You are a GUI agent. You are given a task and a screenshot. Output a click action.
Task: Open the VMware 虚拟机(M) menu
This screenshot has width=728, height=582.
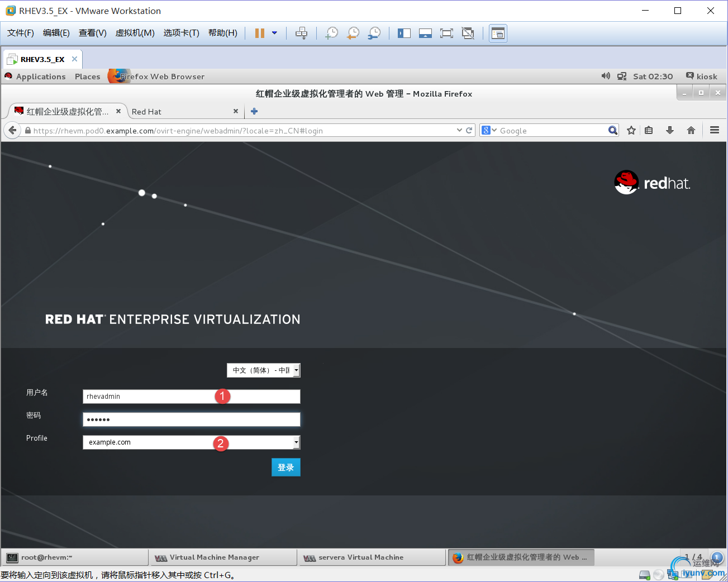tap(135, 33)
